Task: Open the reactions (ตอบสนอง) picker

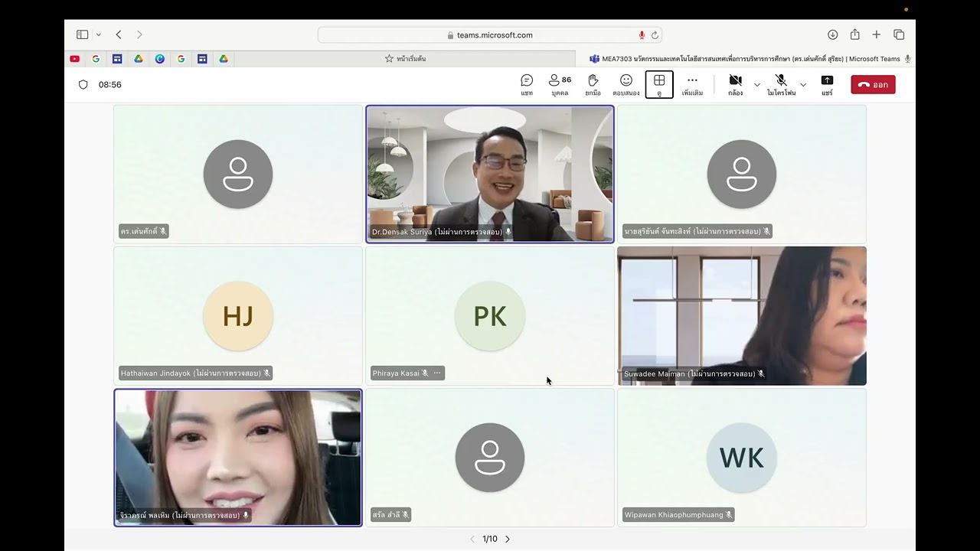Action: coord(626,85)
